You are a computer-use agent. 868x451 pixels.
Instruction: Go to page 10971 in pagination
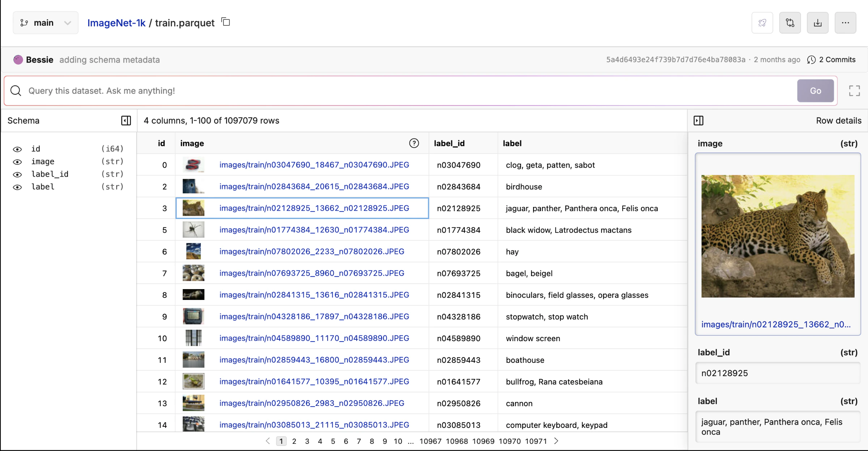coord(536,441)
